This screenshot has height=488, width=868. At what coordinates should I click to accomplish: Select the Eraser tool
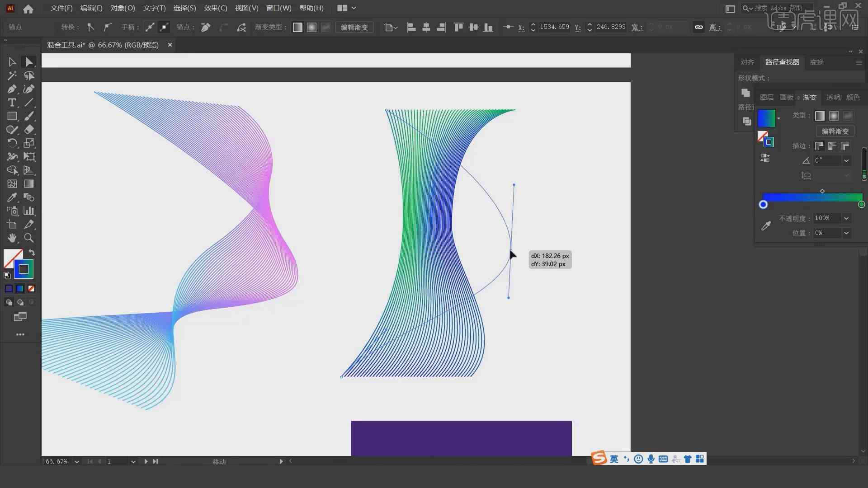(x=29, y=130)
